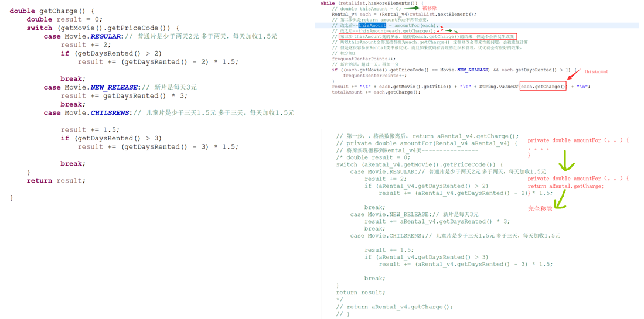Click the red arrow pointing at each.getCharge() box
The width and height of the screenshot is (644, 319).
(x=573, y=74)
